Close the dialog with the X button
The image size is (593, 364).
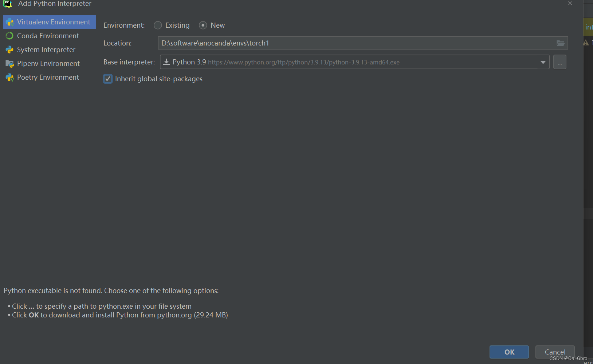click(570, 3)
